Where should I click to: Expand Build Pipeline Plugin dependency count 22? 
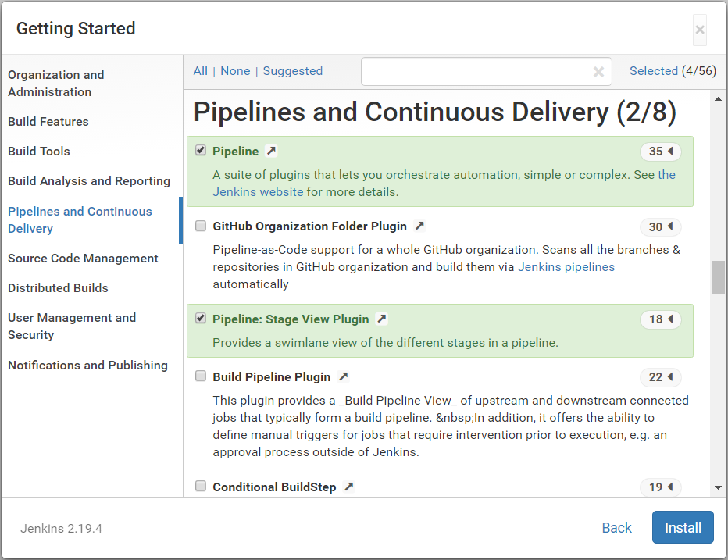(x=661, y=377)
